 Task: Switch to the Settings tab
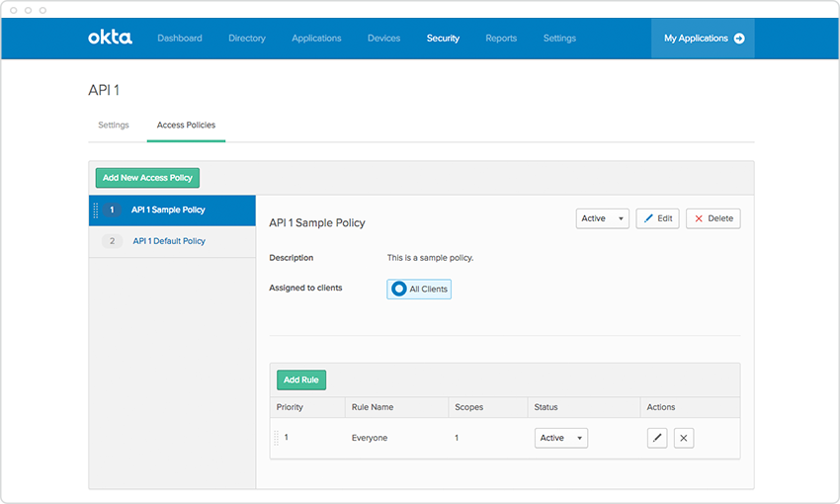[x=114, y=126]
